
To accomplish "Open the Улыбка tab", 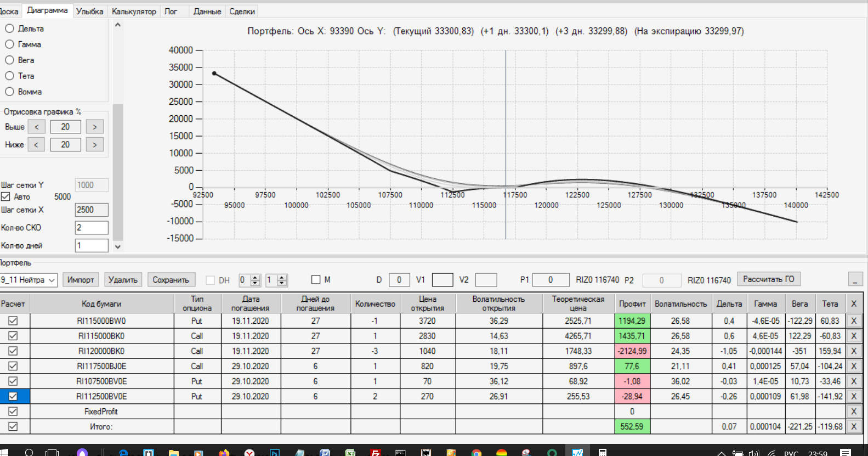I will 90,12.
